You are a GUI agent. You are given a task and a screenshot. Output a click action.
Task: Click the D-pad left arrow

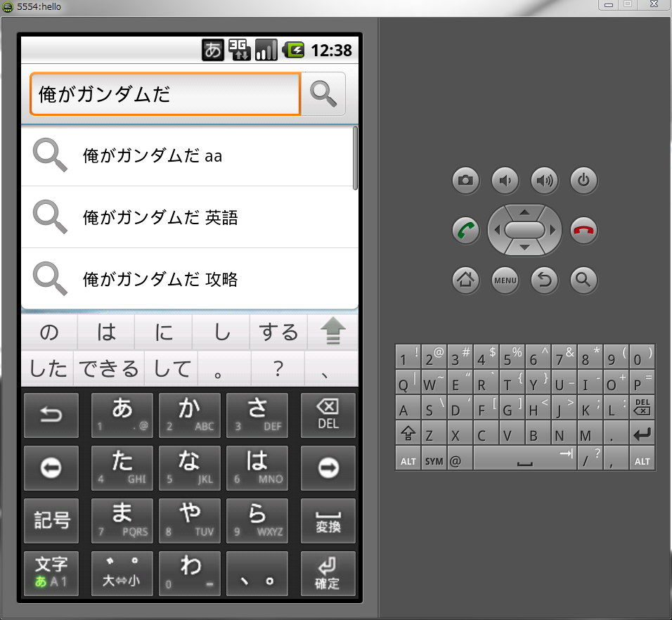[497, 230]
